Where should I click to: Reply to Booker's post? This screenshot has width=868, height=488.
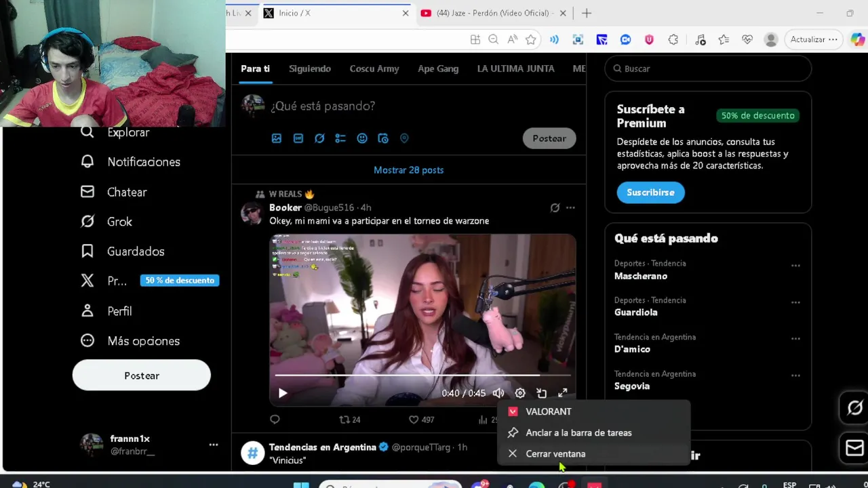click(x=275, y=420)
